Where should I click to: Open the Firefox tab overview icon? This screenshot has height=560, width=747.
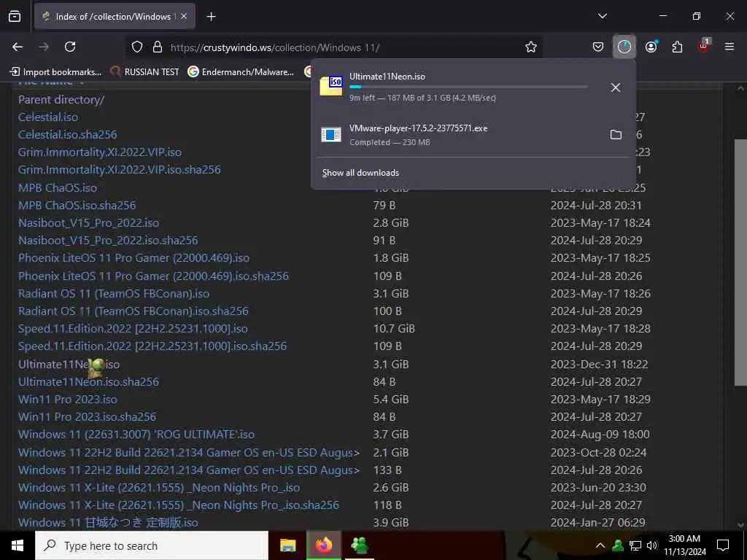pyautogui.click(x=15, y=17)
